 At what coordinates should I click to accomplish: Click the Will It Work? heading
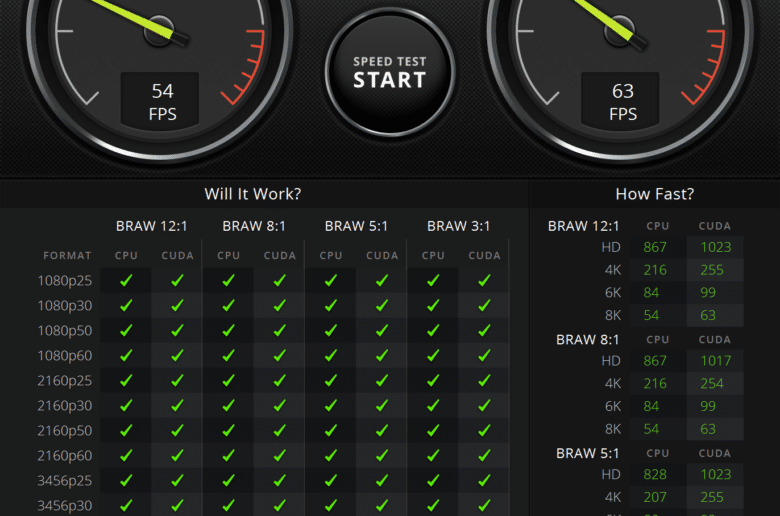(253, 194)
